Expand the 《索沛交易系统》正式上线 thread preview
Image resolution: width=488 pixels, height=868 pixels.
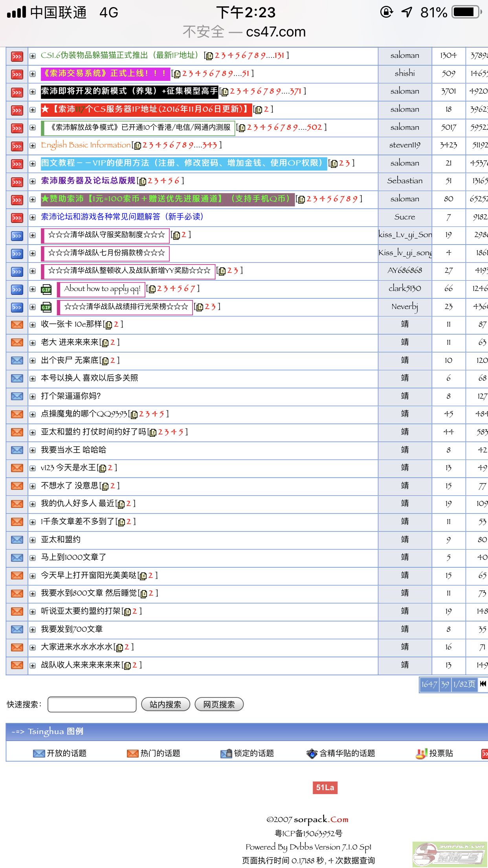coord(33,74)
